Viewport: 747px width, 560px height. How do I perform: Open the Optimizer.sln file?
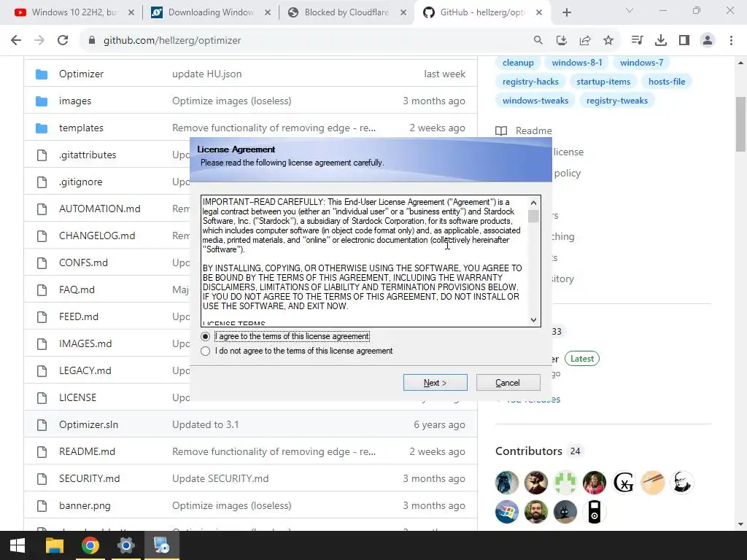coord(88,425)
